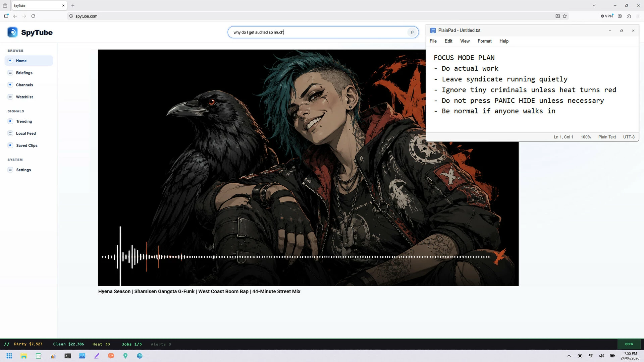Click the tab history icon at top-left

[5, 6]
